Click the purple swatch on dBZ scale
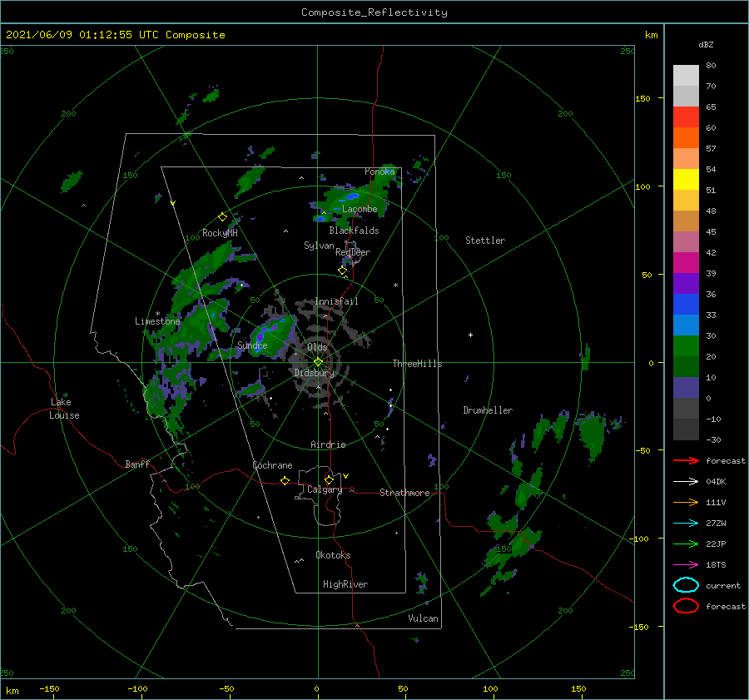Screen dimensions: 749x700 686,284
